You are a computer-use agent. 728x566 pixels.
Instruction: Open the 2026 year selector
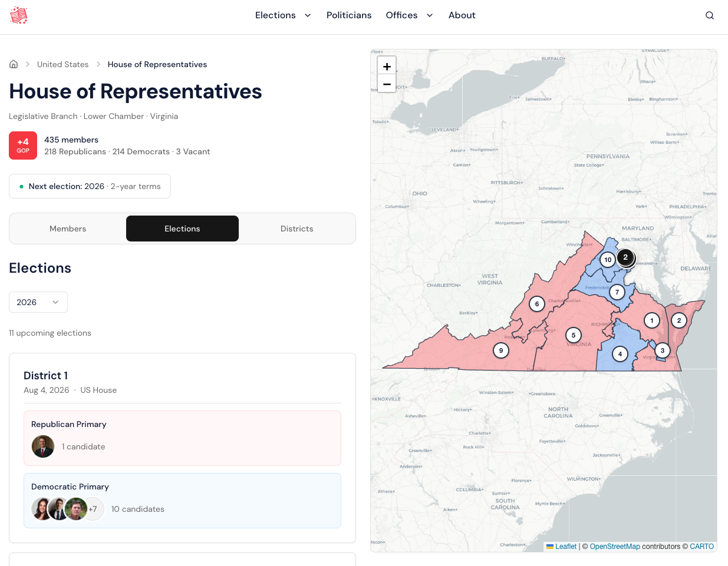(x=38, y=302)
